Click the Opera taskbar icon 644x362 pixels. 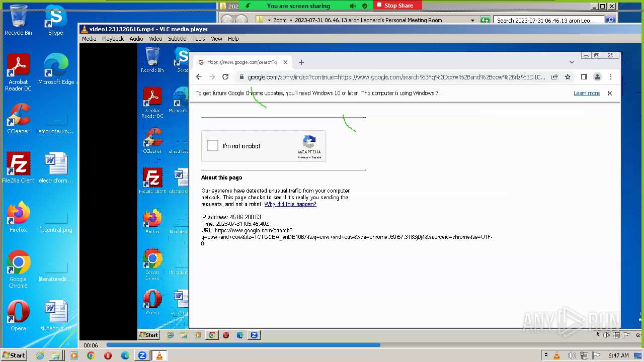(x=108, y=355)
